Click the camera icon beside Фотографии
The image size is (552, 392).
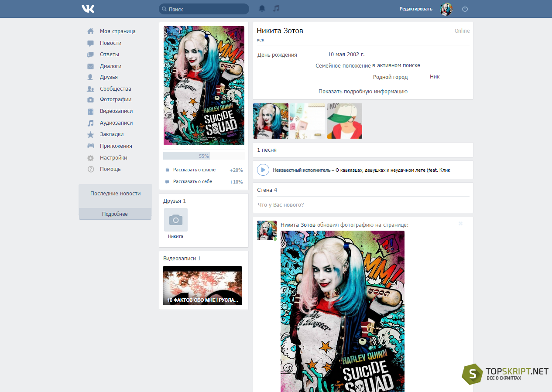pos(90,99)
